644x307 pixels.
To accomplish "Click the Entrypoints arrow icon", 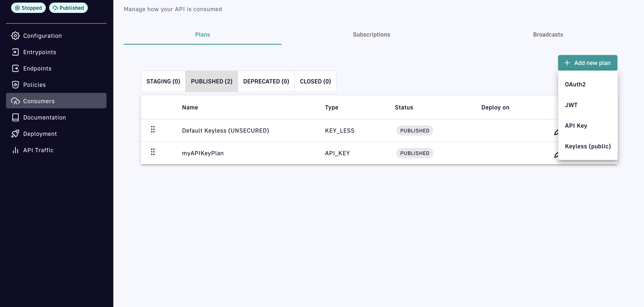I will tap(15, 52).
